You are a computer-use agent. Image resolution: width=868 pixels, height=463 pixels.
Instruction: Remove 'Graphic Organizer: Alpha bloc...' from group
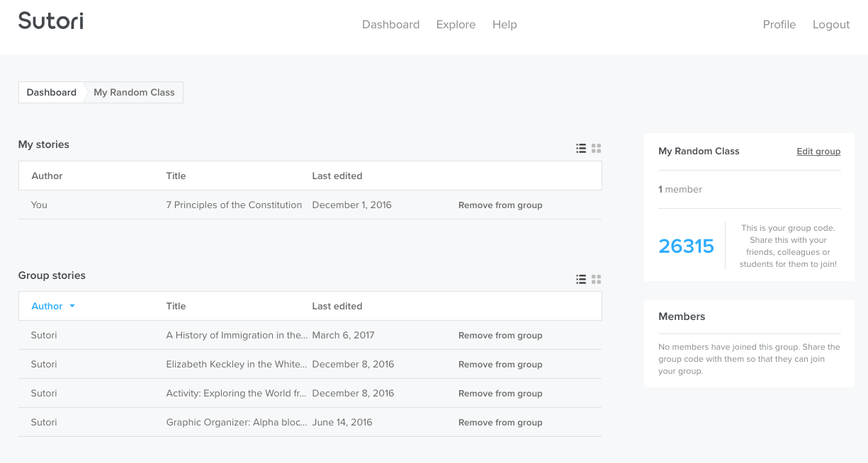(500, 422)
